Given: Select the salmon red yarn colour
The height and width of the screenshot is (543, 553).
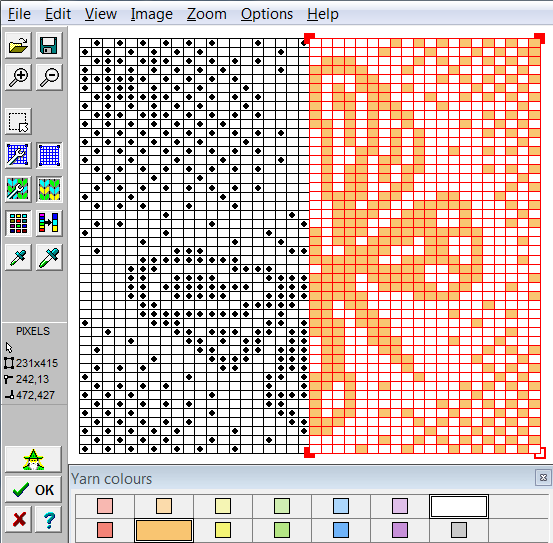Looking at the screenshot, I should (x=105, y=530).
